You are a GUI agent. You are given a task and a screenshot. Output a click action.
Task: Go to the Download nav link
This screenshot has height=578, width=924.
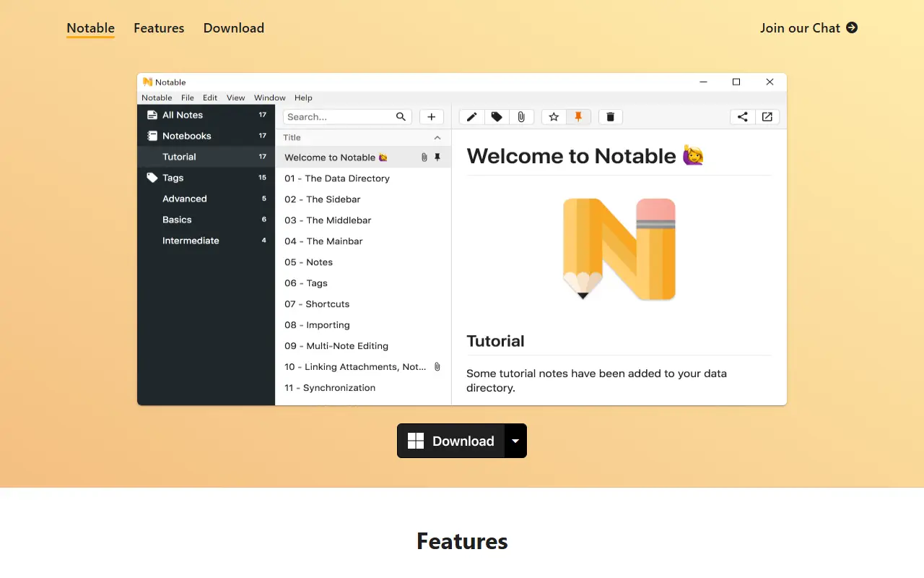click(x=234, y=28)
